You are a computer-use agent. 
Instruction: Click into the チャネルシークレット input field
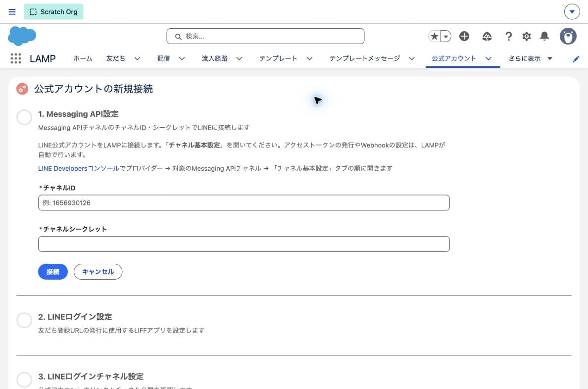244,244
